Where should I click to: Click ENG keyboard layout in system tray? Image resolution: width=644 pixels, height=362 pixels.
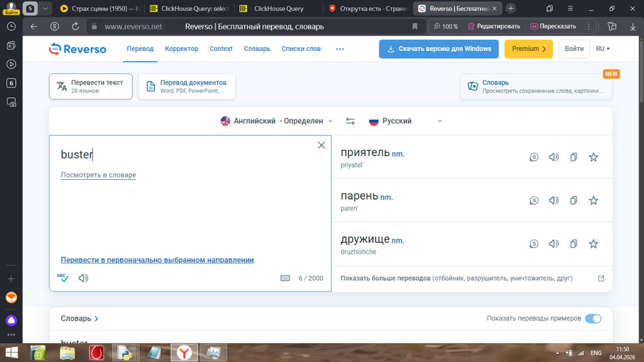click(x=596, y=353)
